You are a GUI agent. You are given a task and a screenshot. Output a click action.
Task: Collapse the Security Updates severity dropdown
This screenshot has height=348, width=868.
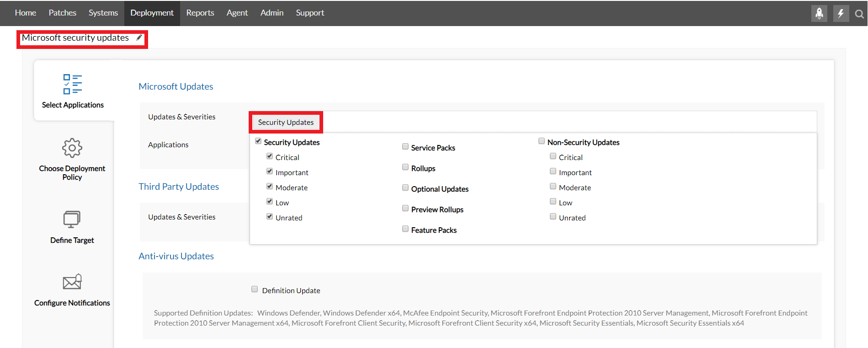(286, 122)
